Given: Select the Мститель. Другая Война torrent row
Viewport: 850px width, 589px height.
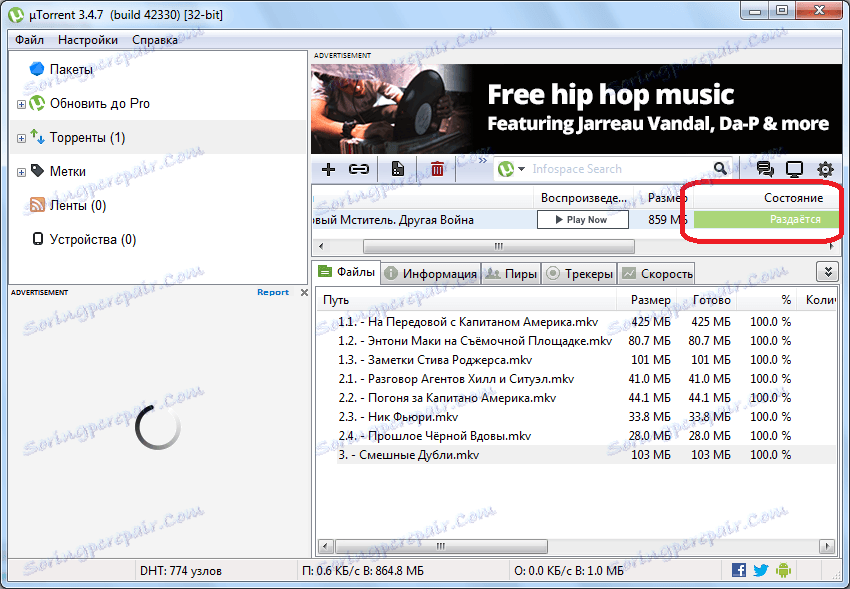Looking at the screenshot, I should coord(575,220).
